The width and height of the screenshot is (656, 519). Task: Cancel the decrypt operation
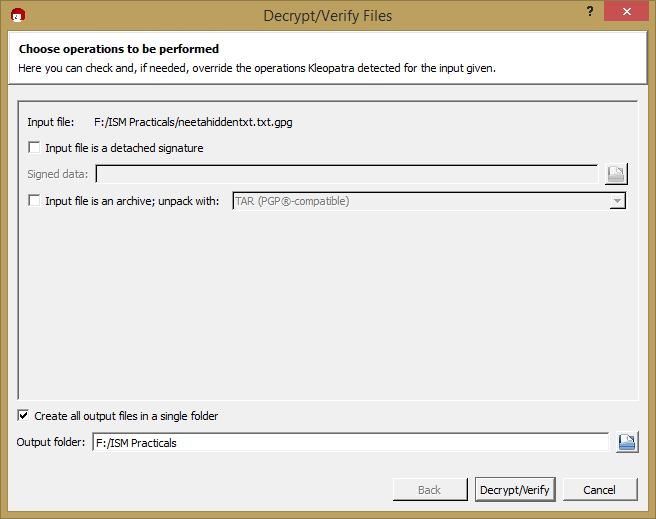(600, 490)
